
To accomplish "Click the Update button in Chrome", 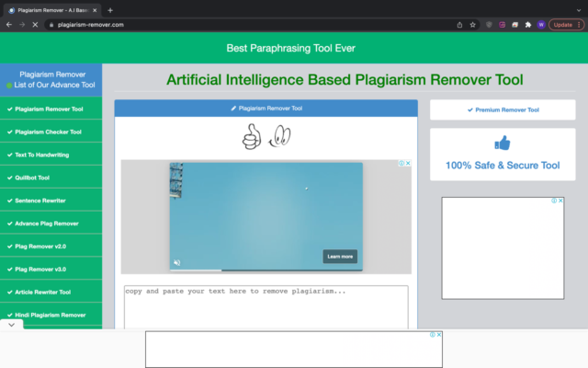I will click(567, 25).
